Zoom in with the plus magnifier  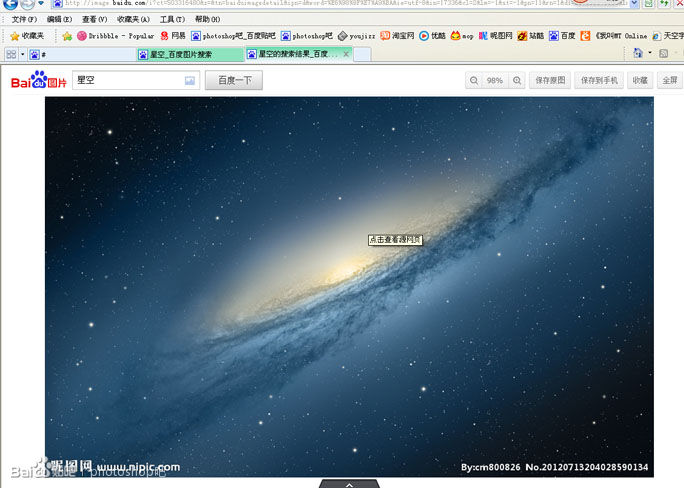[517, 81]
